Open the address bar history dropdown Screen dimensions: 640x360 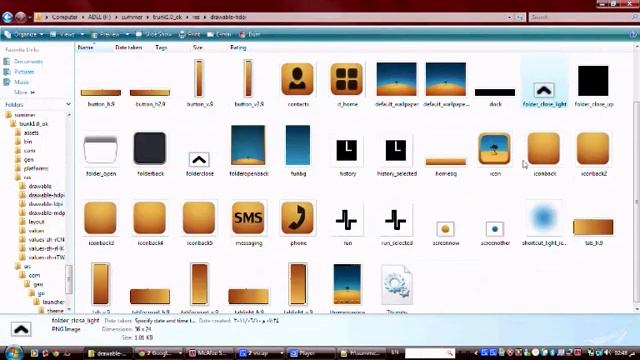[509, 17]
